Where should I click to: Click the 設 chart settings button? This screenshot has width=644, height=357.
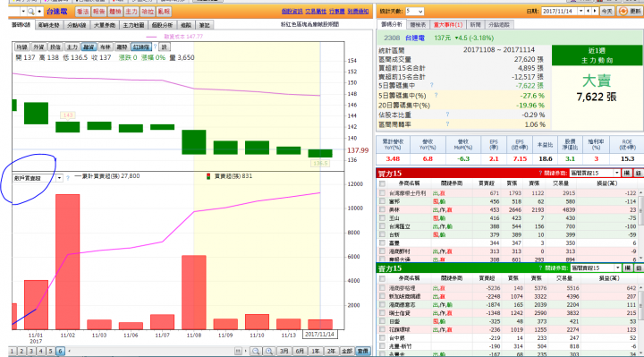(x=165, y=47)
